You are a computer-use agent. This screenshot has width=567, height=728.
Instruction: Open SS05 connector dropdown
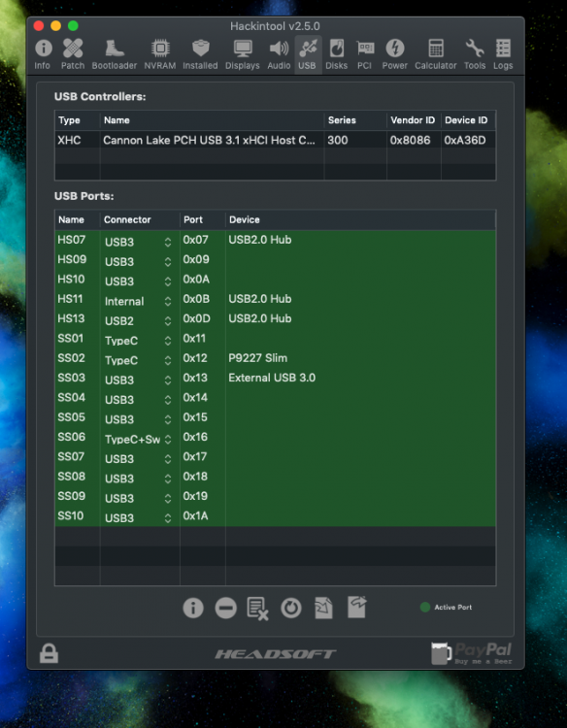(x=139, y=419)
